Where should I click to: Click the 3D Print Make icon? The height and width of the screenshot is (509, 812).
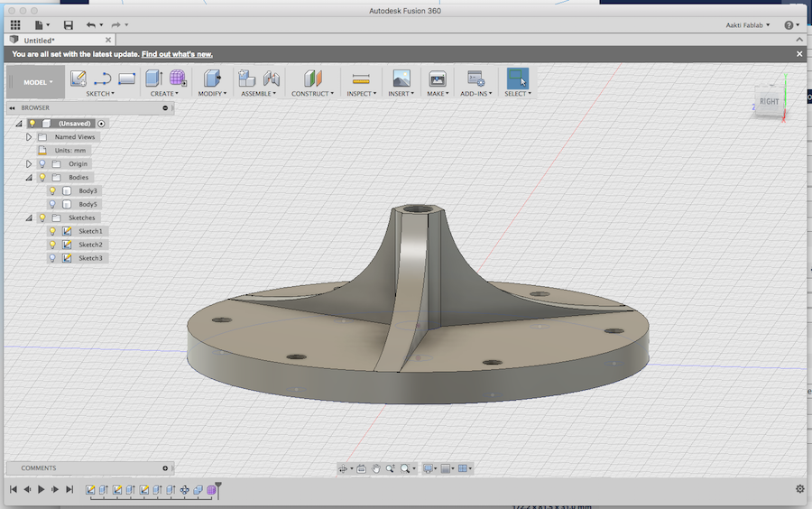click(x=438, y=79)
